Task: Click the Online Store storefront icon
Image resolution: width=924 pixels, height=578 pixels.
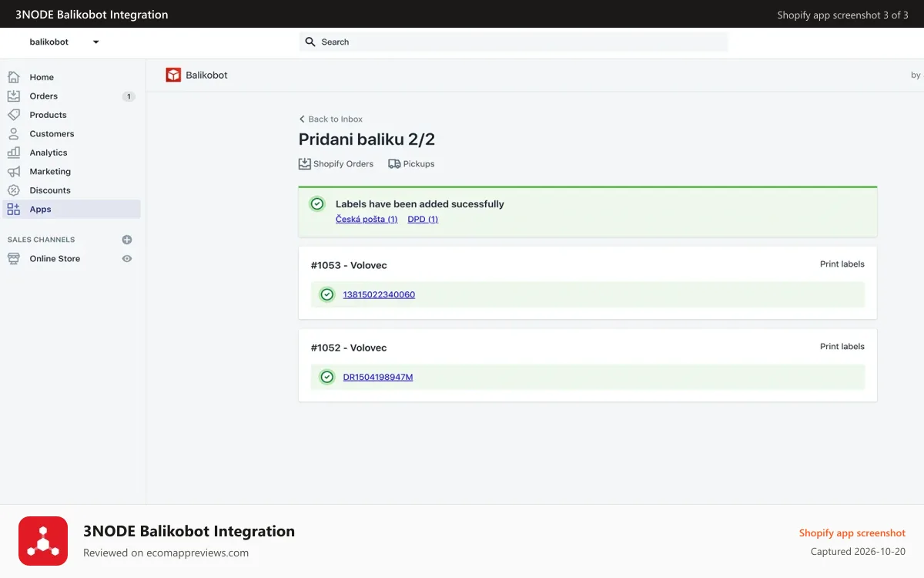Action: coord(14,259)
